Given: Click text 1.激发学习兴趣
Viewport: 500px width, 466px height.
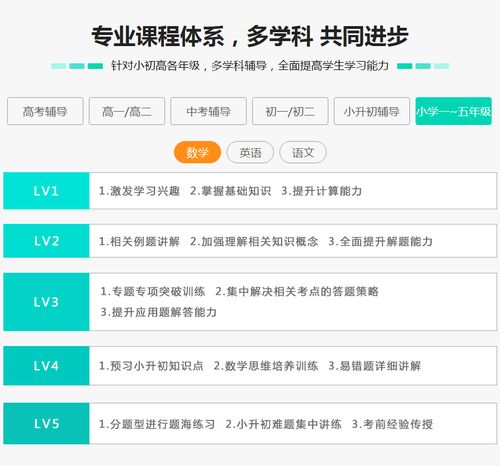Looking at the screenshot, I should click(139, 191).
